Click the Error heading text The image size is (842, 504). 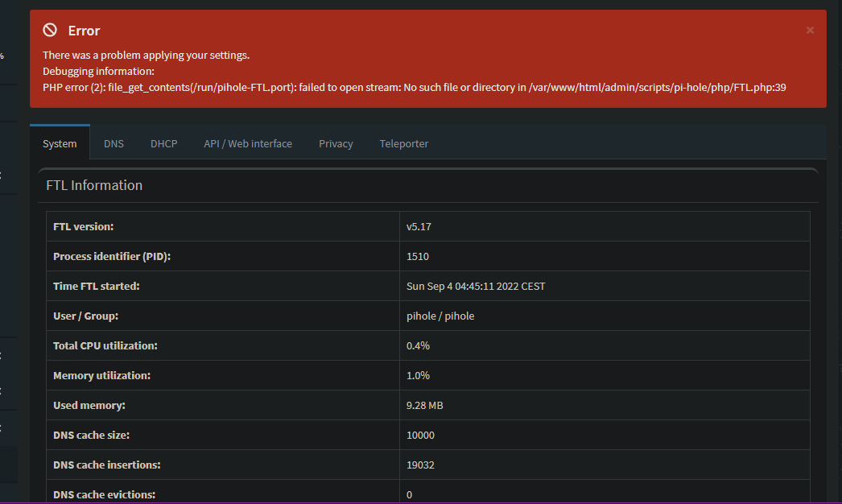[x=84, y=31]
